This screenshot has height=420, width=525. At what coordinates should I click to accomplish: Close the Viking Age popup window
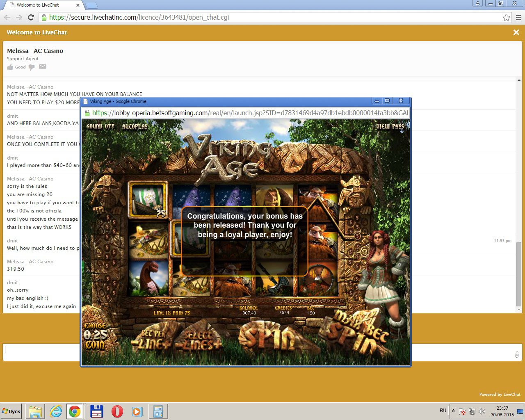click(x=401, y=101)
